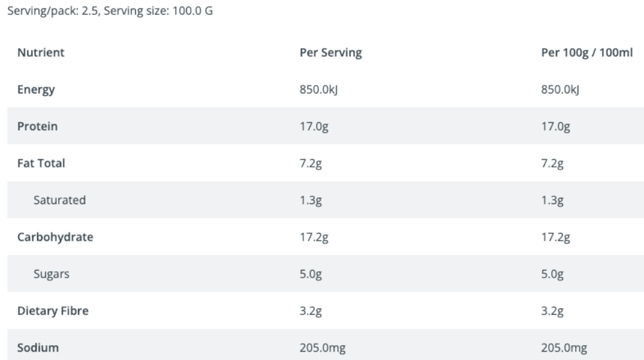This screenshot has width=644, height=360.
Task: Click the 17.0g protein per serving value
Action: (x=314, y=126)
